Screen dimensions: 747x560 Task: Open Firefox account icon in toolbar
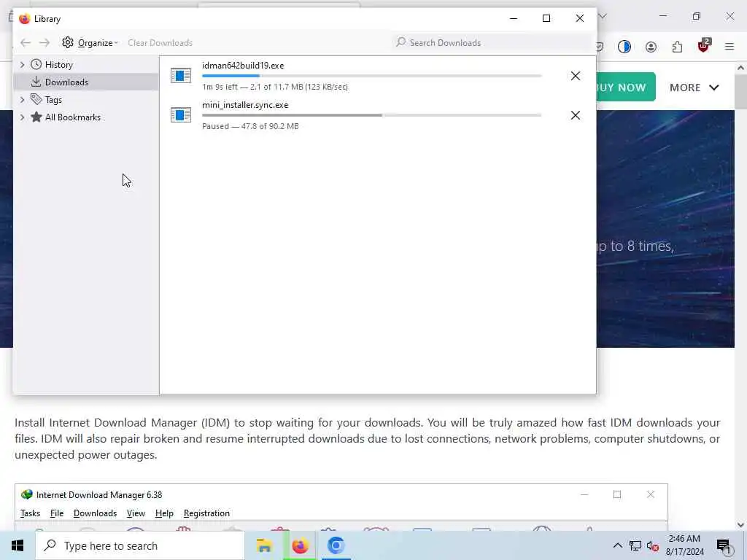(651, 47)
